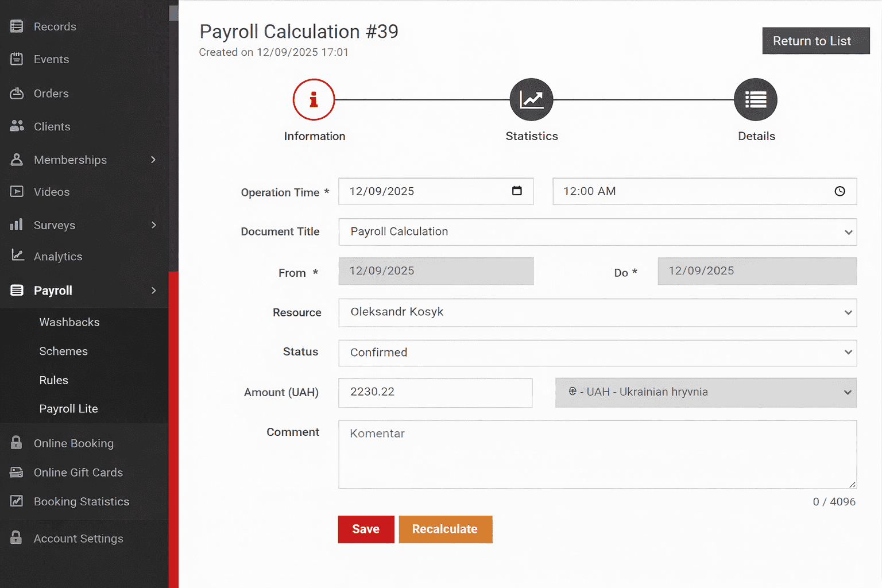
Task: Click the Clients people icon
Action: 17,126
